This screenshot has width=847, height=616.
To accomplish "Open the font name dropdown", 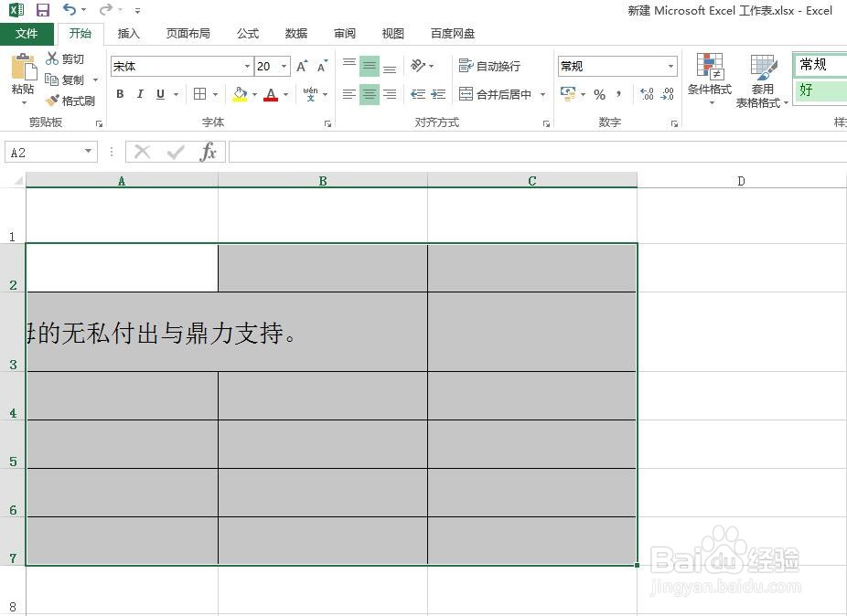I will coord(246,66).
